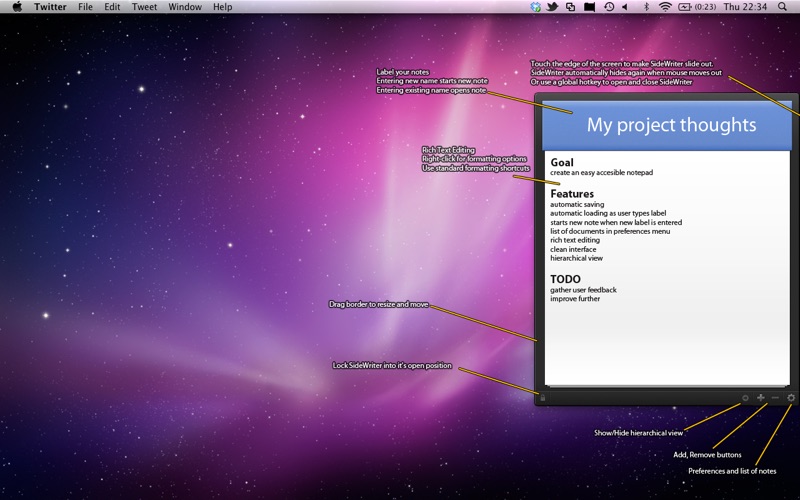800x500 pixels.
Task: Open the clock showing Thu 22:34
Action: point(744,7)
